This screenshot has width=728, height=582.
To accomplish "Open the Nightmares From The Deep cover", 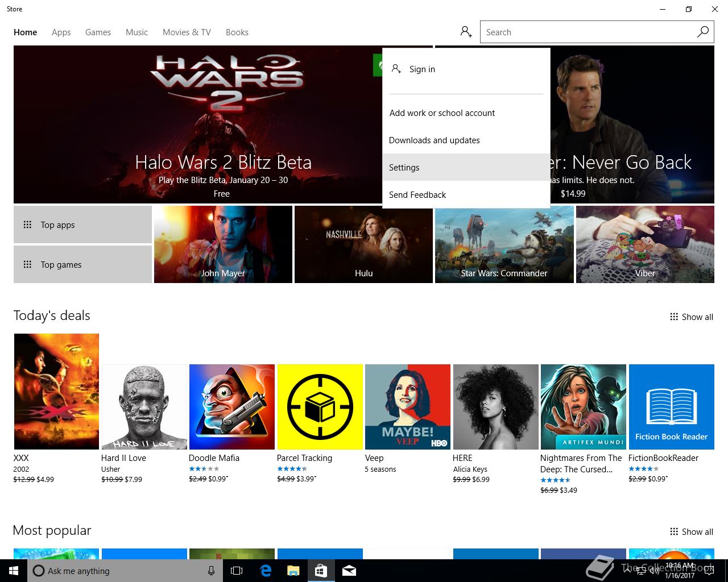I will [x=583, y=407].
